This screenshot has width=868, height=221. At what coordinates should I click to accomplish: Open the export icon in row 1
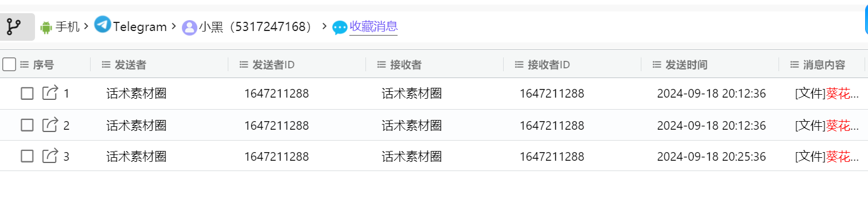click(50, 93)
